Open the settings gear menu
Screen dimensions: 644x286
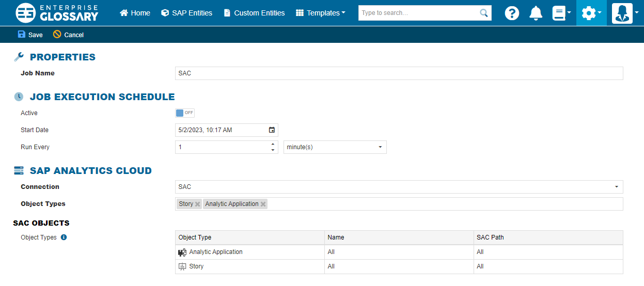(x=591, y=13)
